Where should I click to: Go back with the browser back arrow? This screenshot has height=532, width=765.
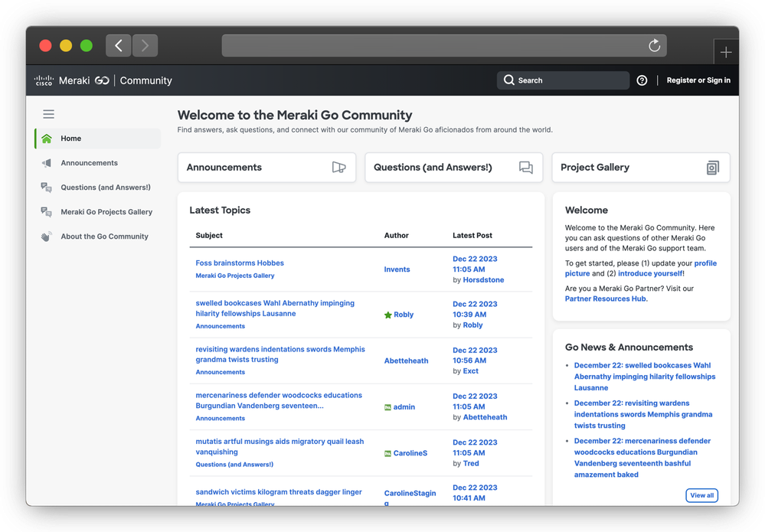point(119,45)
